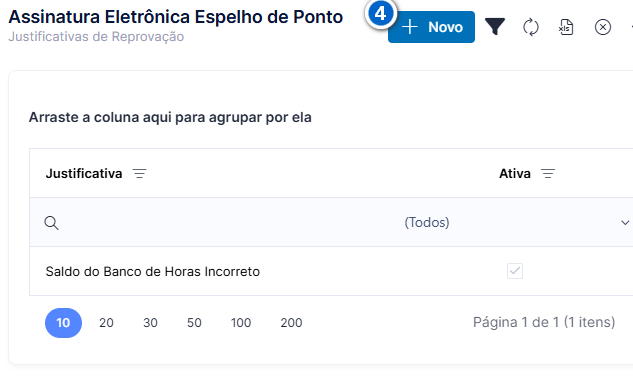Sort by the Justificativa column header
Viewport: 633px width, 382px height.
point(84,174)
